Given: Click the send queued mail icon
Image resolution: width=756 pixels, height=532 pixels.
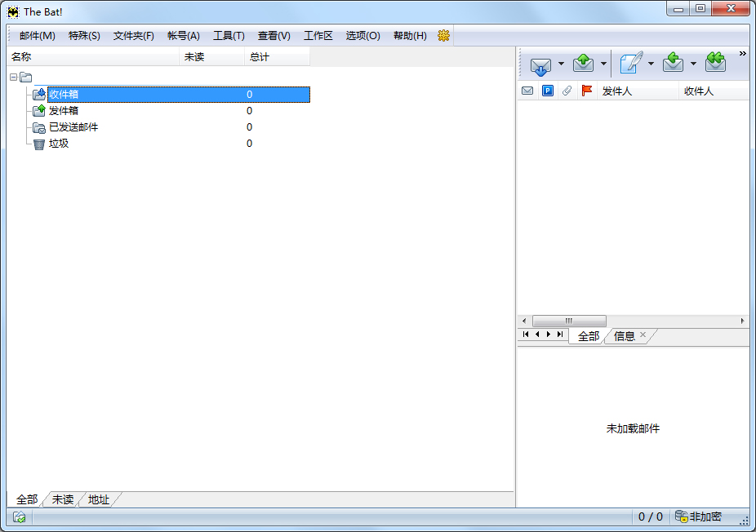Looking at the screenshot, I should coord(584,63).
